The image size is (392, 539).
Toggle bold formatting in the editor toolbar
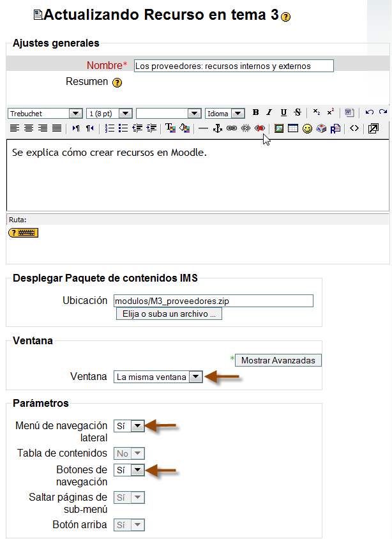click(x=255, y=112)
